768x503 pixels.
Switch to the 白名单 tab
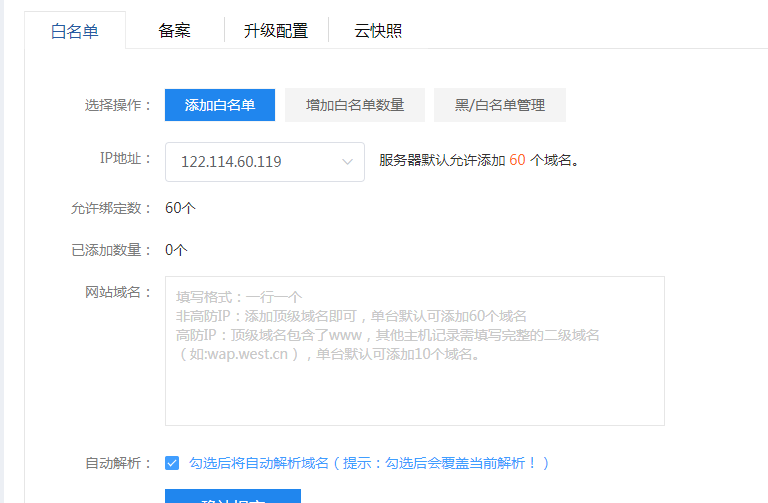coord(75,31)
